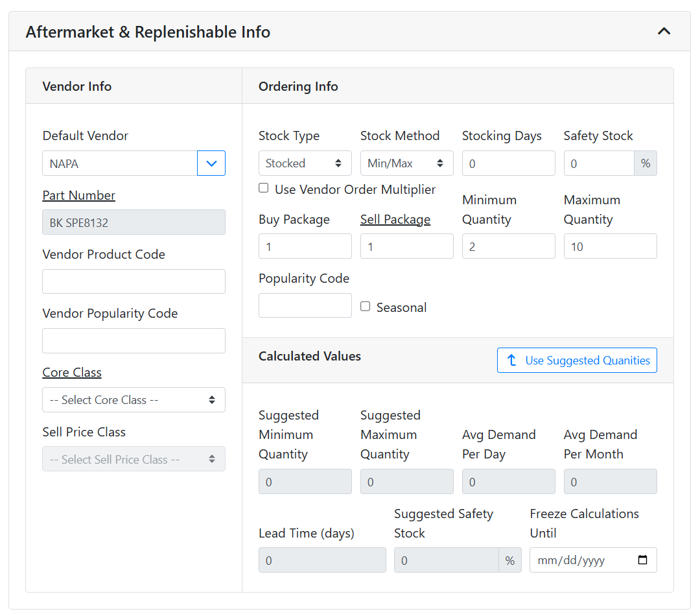This screenshot has height=616, width=700.
Task: Open the Stock Method dropdown
Action: click(x=406, y=163)
